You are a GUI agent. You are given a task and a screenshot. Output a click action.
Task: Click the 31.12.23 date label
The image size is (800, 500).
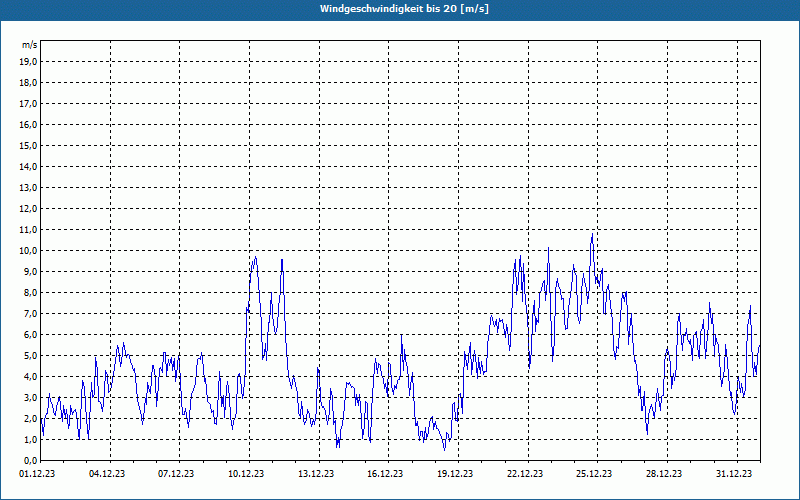click(734, 474)
